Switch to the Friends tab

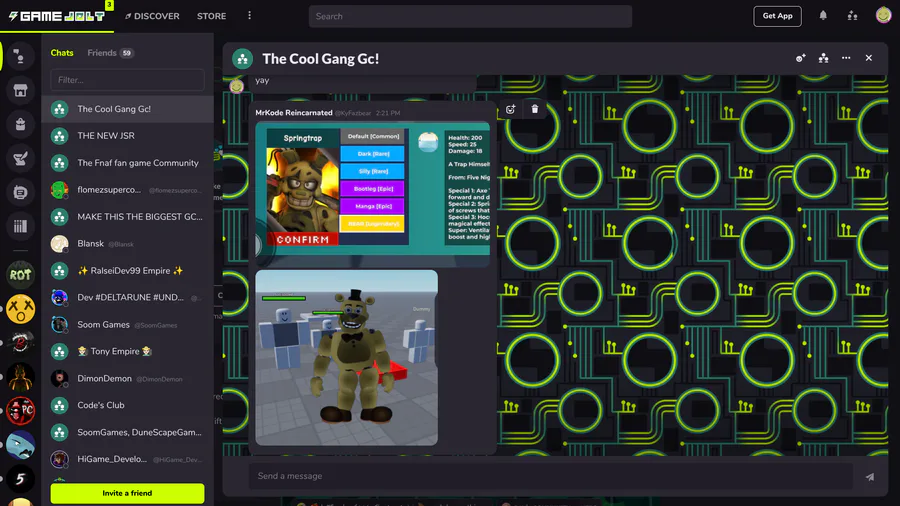coord(110,53)
